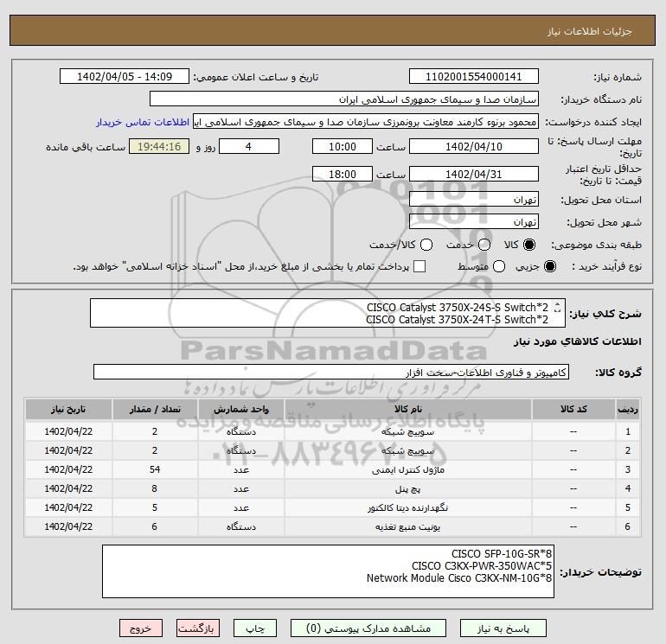Image resolution: width=666 pixels, height=644 pixels.
Task: Click the سوییچ شبکه cell in row 2
Action: (407, 451)
